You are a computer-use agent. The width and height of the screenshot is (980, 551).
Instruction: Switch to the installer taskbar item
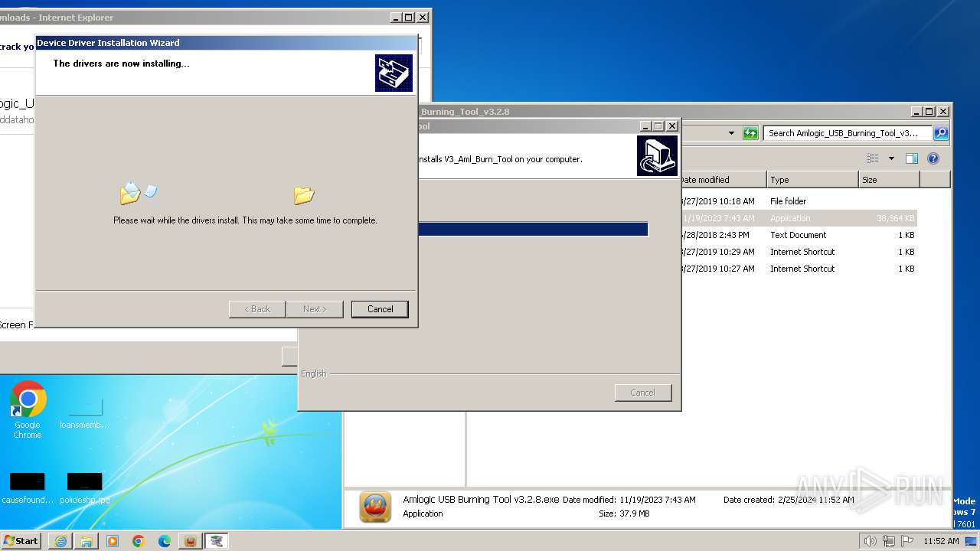point(217,541)
